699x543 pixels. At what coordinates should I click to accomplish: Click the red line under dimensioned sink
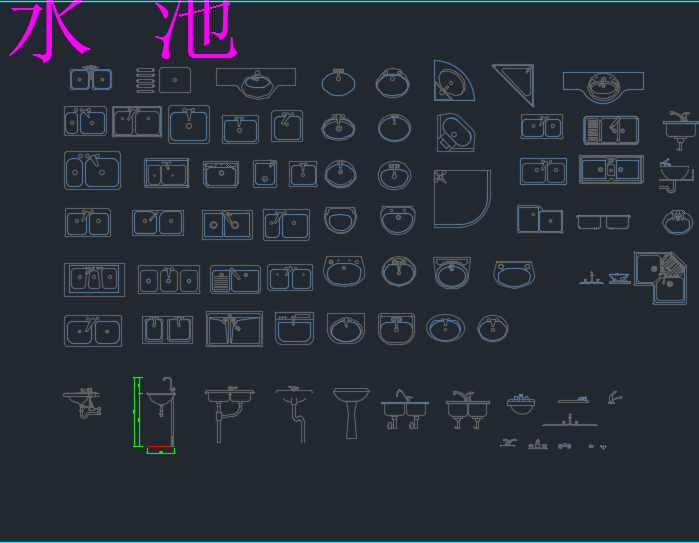pos(159,446)
